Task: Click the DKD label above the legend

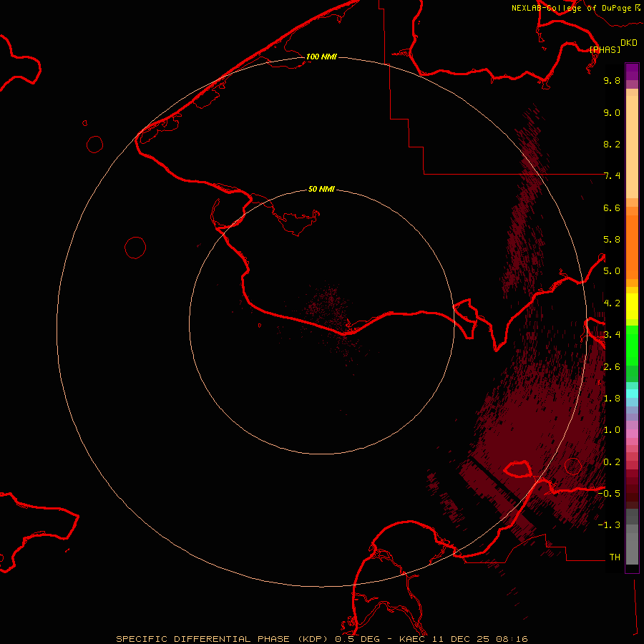Action: pyautogui.click(x=628, y=42)
